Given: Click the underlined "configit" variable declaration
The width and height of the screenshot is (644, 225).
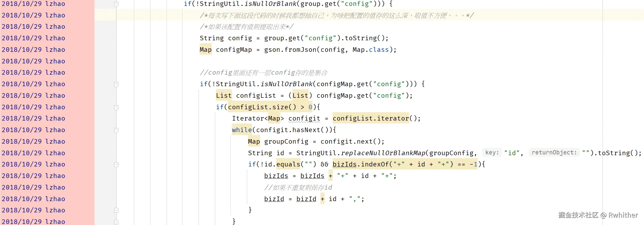Looking at the screenshot, I should click(304, 118).
